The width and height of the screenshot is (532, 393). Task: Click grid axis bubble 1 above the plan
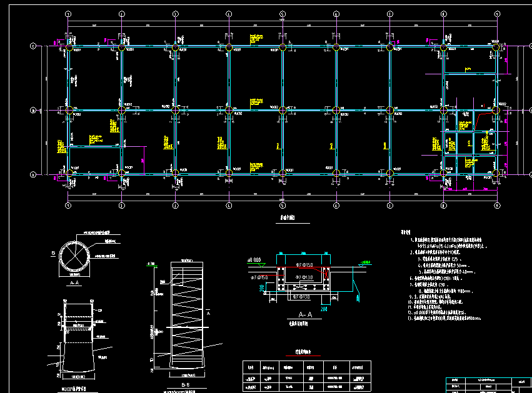(x=68, y=14)
